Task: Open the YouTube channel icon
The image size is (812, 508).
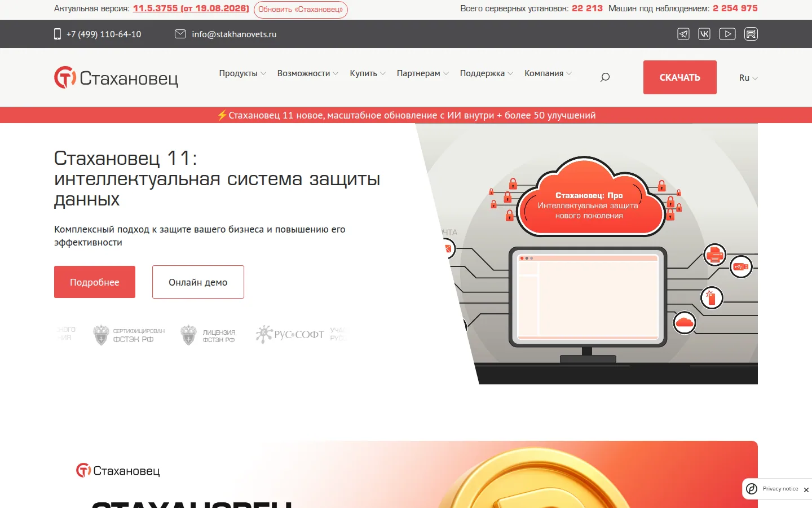Action: 727,34
